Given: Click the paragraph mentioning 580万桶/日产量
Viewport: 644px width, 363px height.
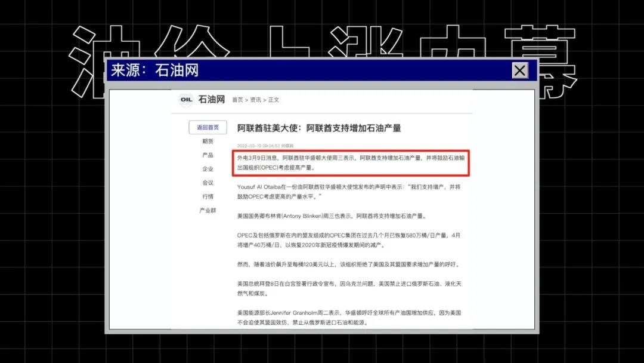Looking at the screenshot, I should [349, 240].
